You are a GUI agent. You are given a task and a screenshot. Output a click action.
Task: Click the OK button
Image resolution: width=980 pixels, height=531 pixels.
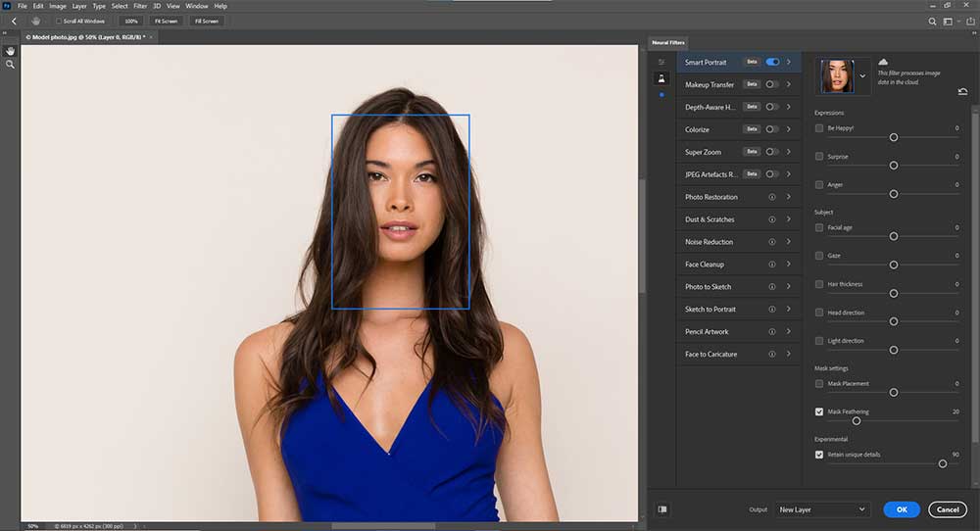click(902, 509)
